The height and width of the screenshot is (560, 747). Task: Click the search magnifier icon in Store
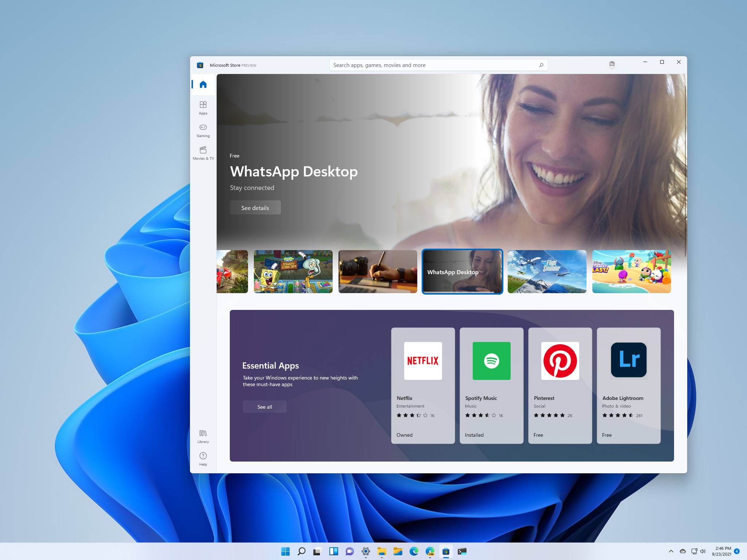coord(541,65)
